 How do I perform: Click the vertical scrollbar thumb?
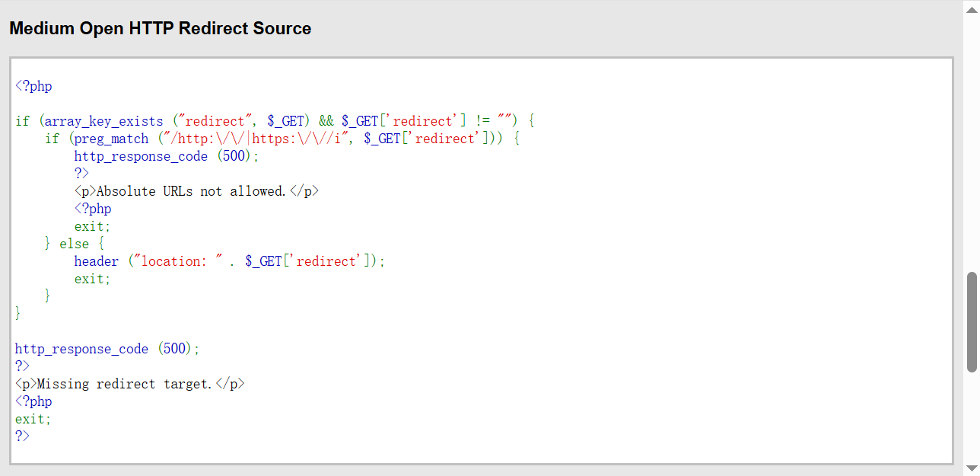972,321
